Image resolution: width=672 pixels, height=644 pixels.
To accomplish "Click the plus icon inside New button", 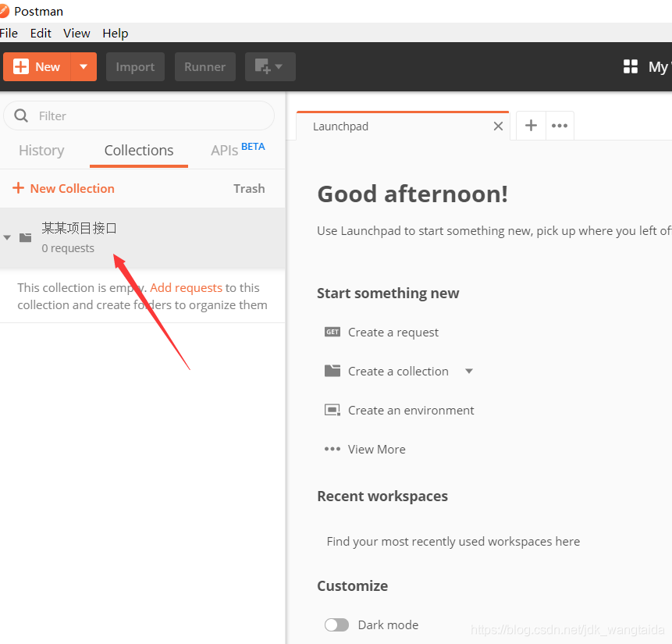I will (x=21, y=66).
